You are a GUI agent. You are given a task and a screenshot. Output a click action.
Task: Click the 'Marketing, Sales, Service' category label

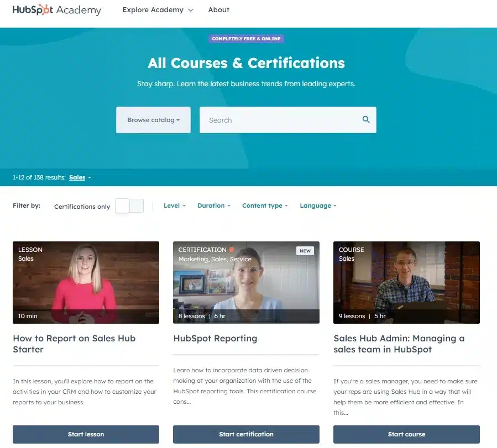point(215,259)
